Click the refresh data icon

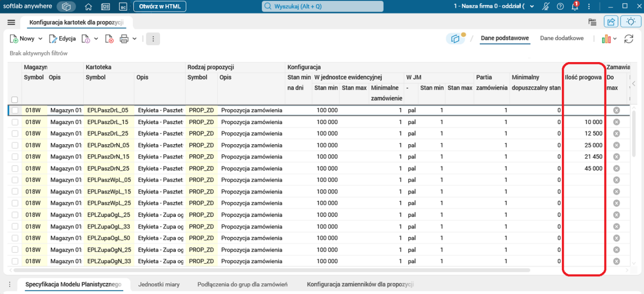pyautogui.click(x=629, y=39)
